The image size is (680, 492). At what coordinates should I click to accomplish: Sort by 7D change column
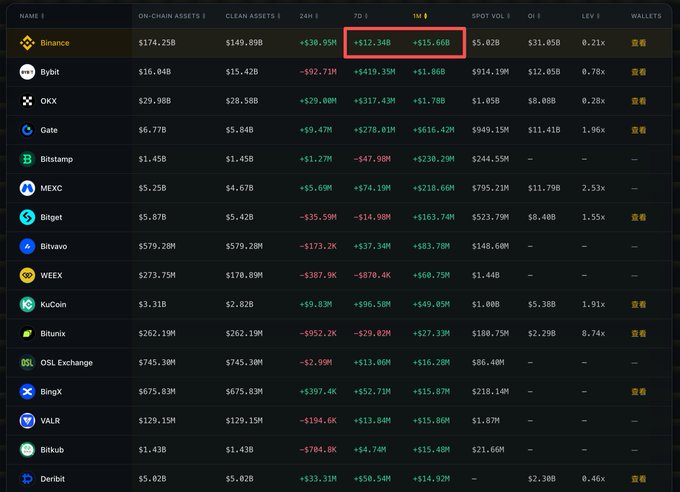pos(360,16)
